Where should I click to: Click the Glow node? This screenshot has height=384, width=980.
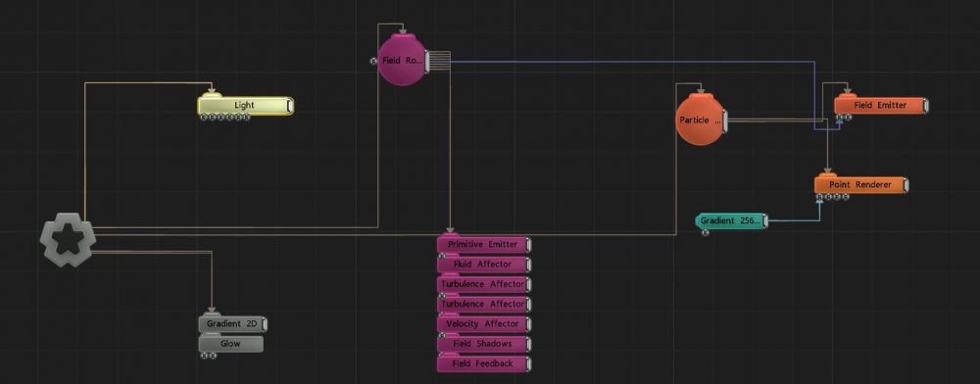pyautogui.click(x=230, y=344)
